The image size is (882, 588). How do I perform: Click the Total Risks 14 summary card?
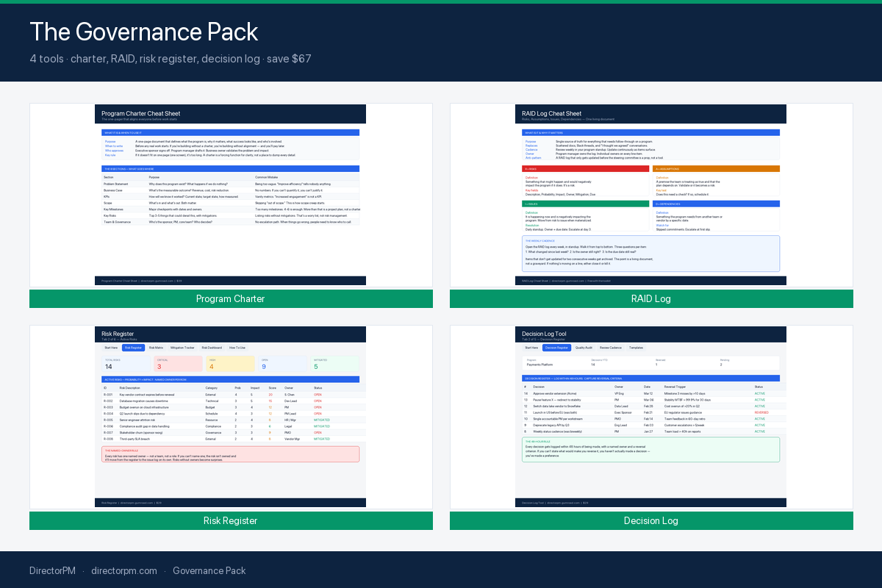click(126, 364)
